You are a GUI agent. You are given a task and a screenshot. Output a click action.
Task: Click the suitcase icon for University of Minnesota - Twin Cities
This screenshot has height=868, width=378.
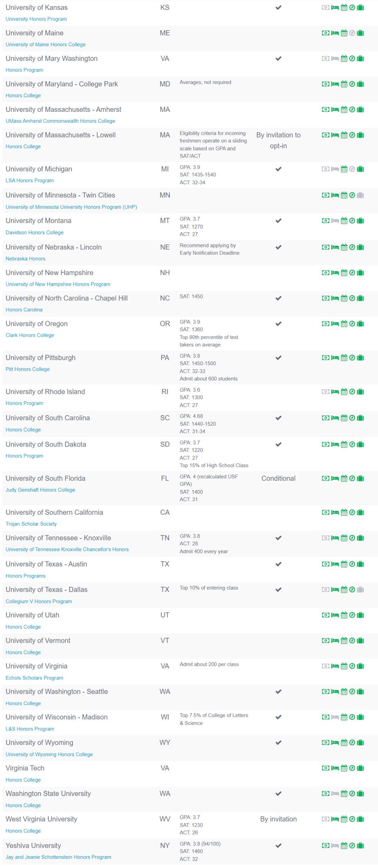(360, 195)
